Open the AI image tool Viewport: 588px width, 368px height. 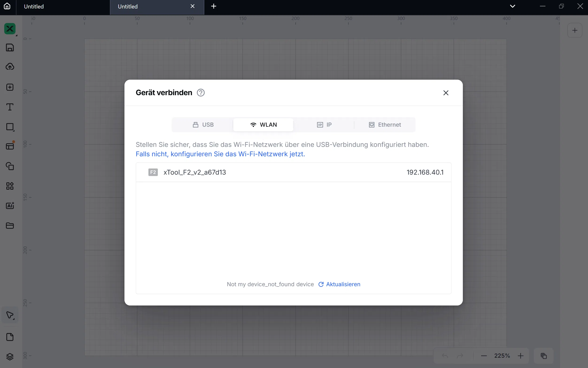click(10, 206)
